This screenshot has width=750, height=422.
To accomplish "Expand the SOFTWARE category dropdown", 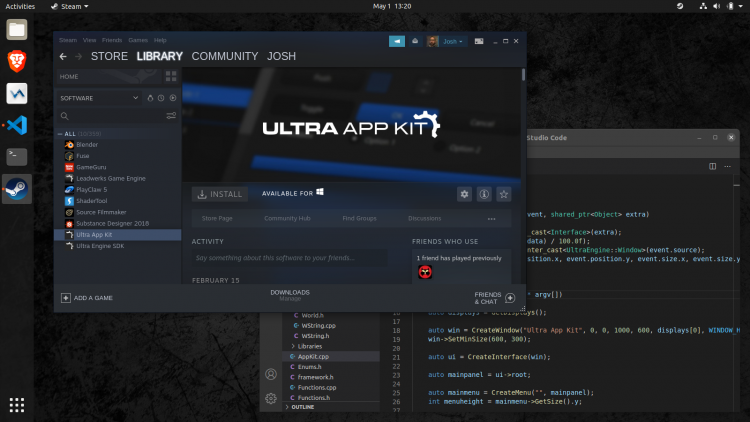I will click(137, 98).
